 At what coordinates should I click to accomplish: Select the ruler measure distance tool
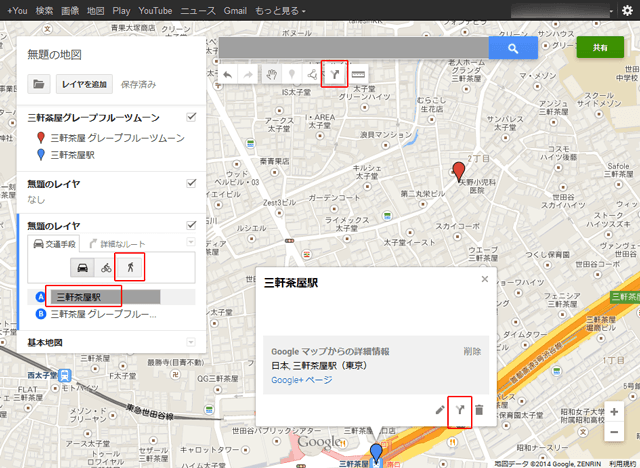pyautogui.click(x=358, y=74)
